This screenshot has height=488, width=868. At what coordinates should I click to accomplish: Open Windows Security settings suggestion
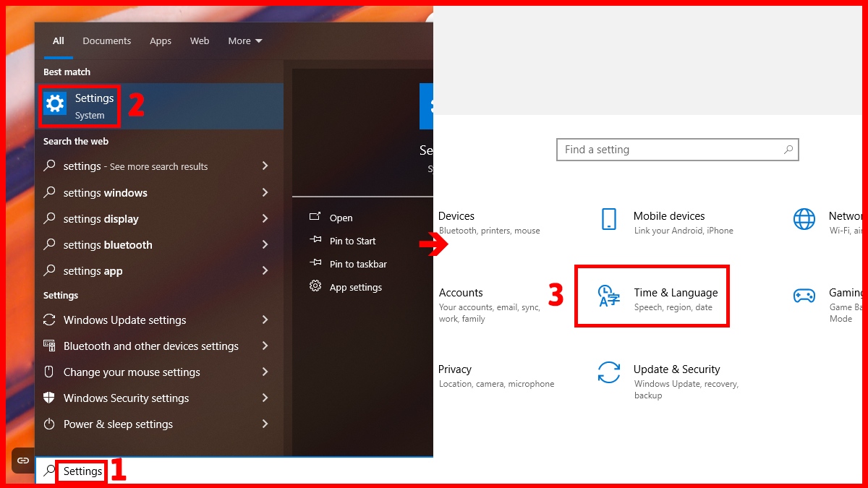click(x=126, y=398)
